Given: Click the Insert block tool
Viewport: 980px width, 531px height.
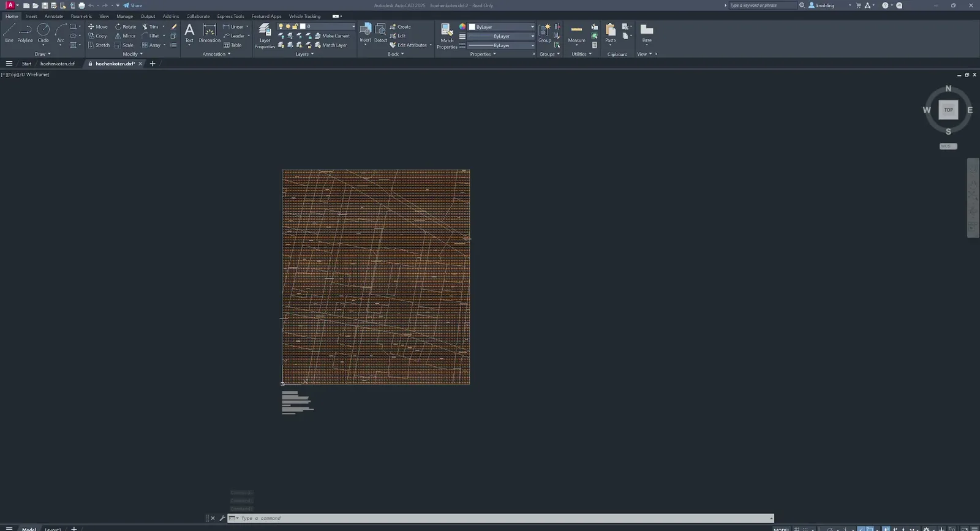Looking at the screenshot, I should (x=365, y=33).
